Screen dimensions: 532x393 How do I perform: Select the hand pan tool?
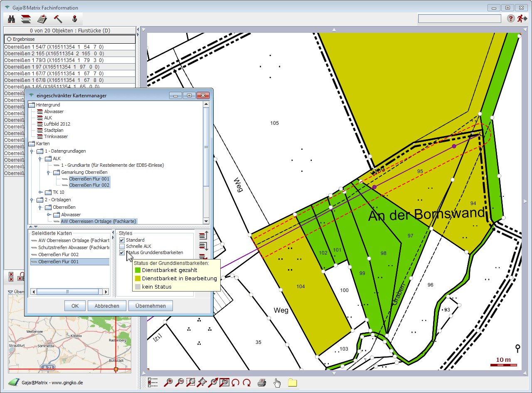(277, 383)
